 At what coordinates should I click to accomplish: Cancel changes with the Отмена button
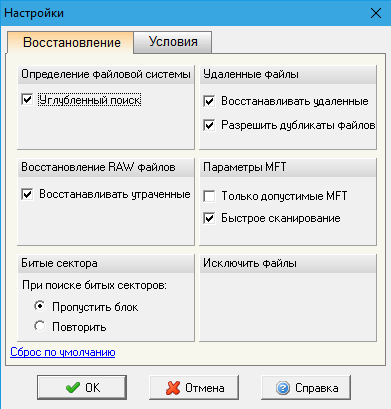pyautogui.click(x=194, y=388)
